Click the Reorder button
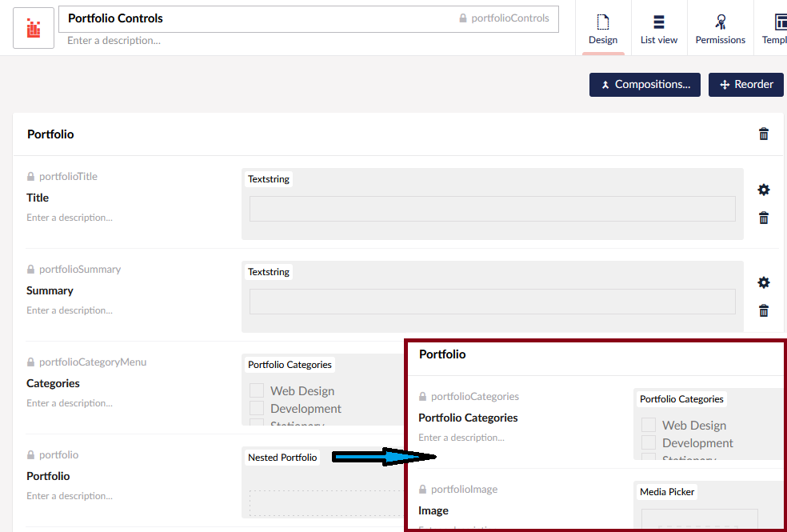787x532 pixels. [745, 85]
